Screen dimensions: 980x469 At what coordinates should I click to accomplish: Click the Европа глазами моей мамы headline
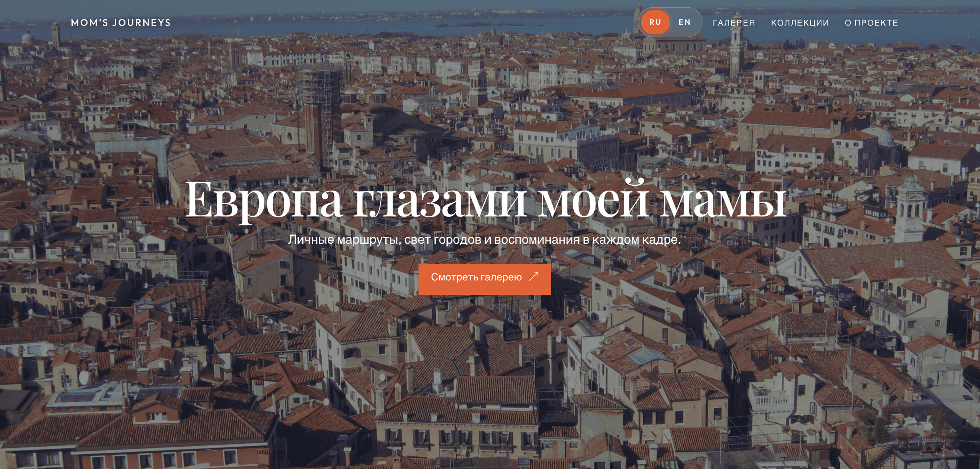tap(486, 200)
